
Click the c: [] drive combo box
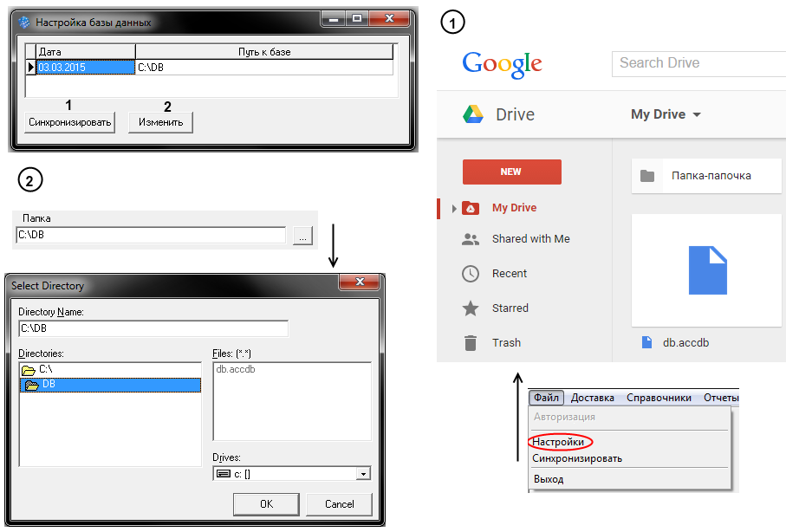pos(292,474)
